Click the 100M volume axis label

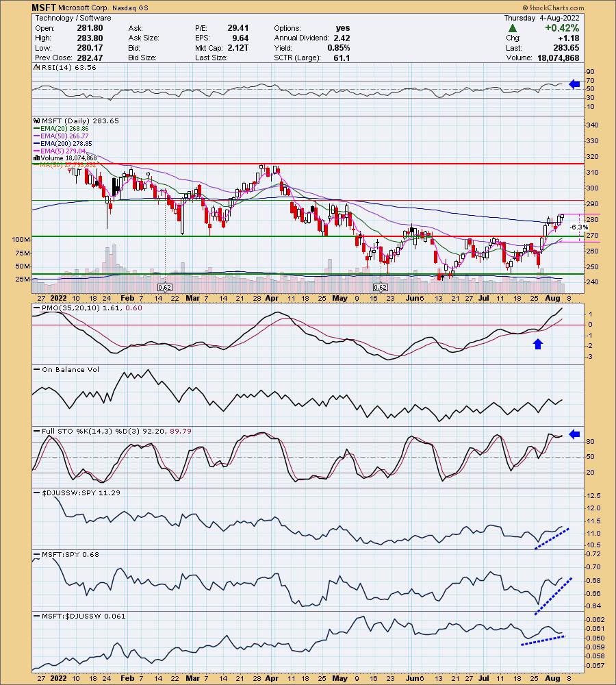click(21, 239)
